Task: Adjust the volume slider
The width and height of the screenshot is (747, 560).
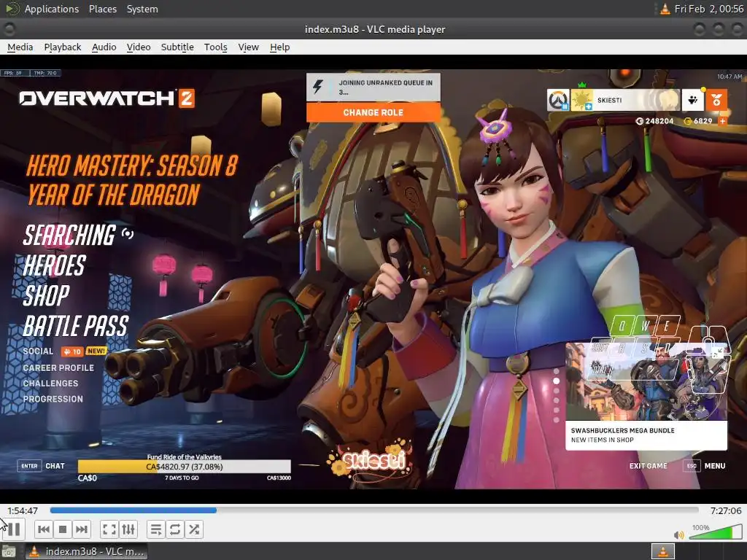Action: click(x=715, y=532)
